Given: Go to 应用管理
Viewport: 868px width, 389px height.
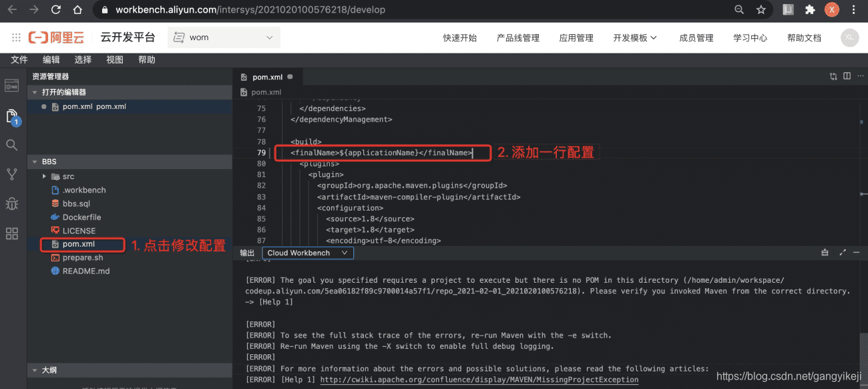Looking at the screenshot, I should pos(576,38).
